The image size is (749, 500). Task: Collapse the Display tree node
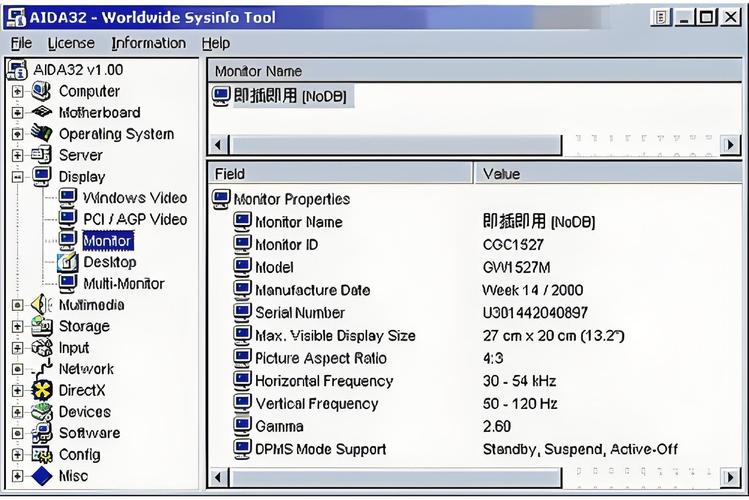click(17, 177)
